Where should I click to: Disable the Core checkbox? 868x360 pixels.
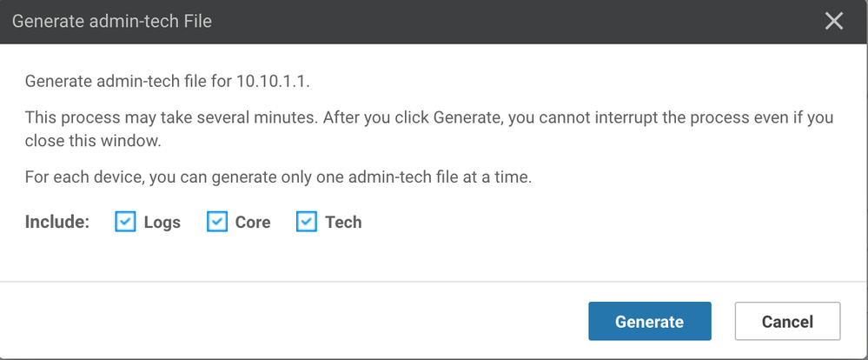pos(217,222)
